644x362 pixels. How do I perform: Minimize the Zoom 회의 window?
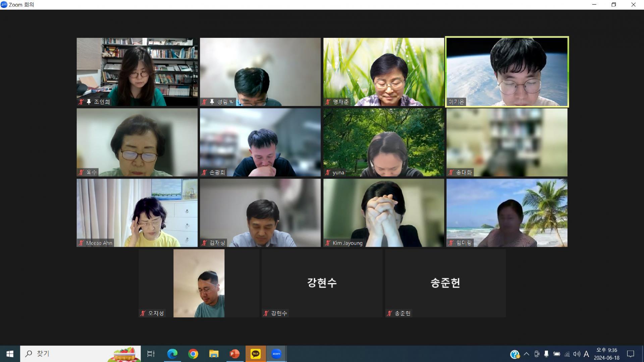(x=594, y=5)
